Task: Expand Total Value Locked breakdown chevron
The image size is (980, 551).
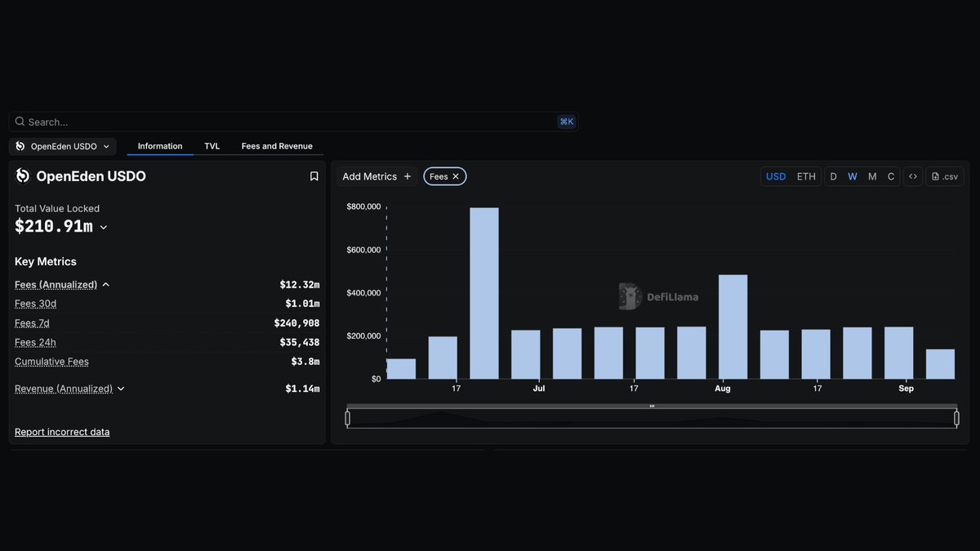Action: pyautogui.click(x=104, y=228)
